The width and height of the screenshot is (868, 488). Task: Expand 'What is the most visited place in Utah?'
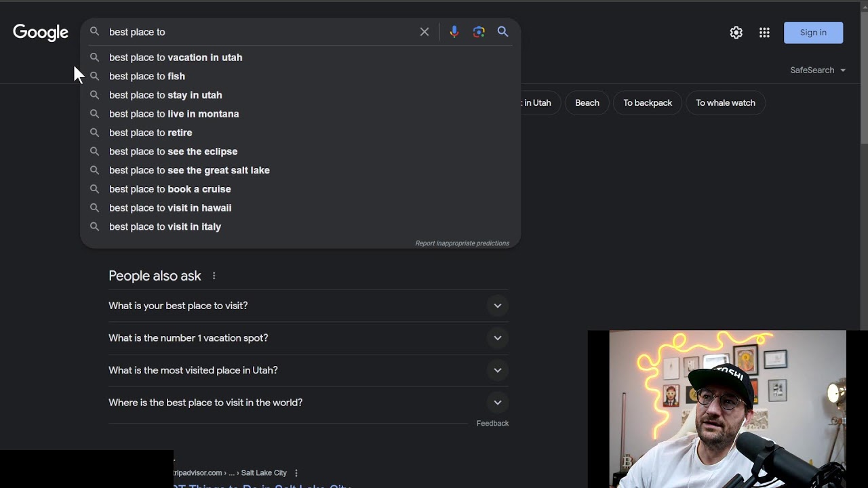coord(308,371)
